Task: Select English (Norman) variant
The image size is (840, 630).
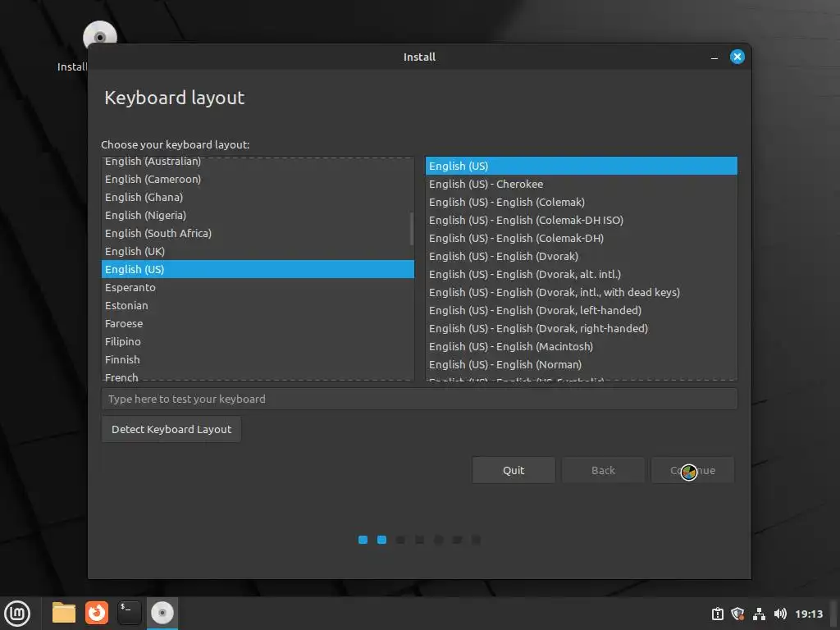Action: (582, 364)
